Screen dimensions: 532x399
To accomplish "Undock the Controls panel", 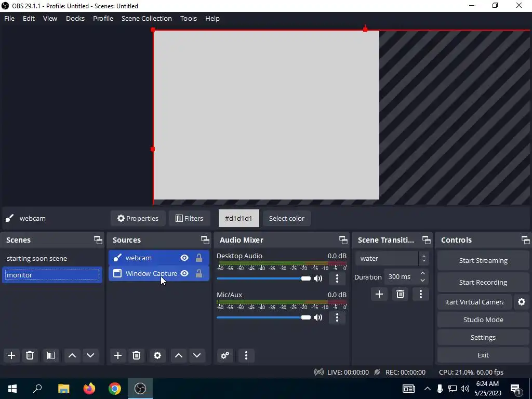I will pyautogui.click(x=526, y=240).
